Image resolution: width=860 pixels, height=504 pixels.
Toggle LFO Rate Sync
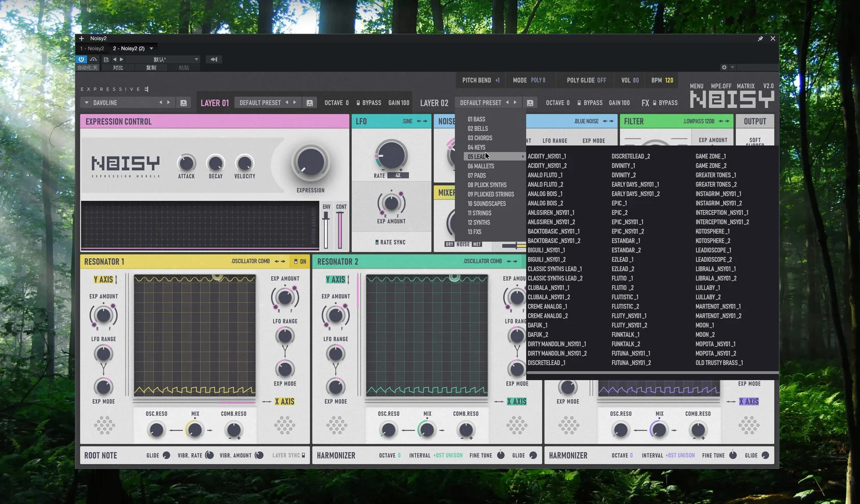click(x=377, y=242)
